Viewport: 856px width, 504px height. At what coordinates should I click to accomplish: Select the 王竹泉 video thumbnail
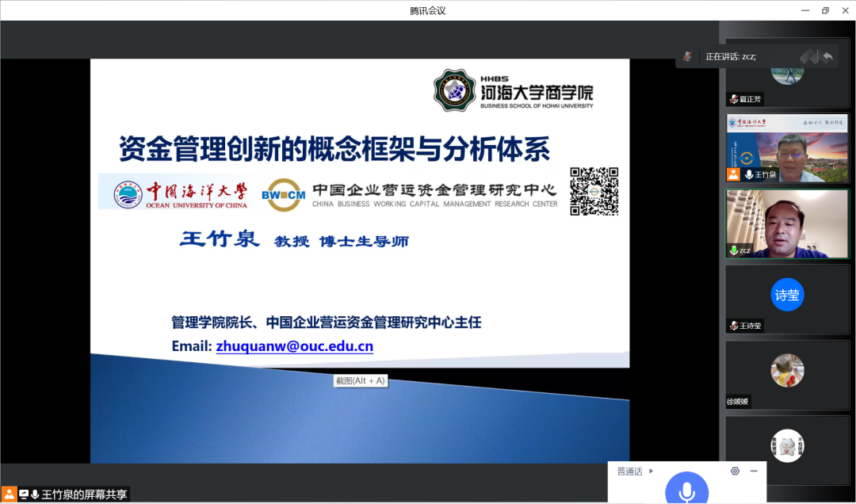coord(787,148)
